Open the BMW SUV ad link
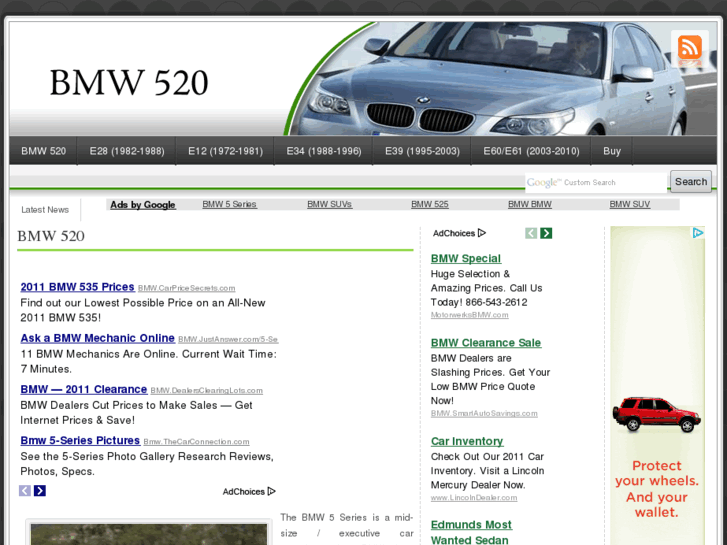 pyautogui.click(x=630, y=204)
